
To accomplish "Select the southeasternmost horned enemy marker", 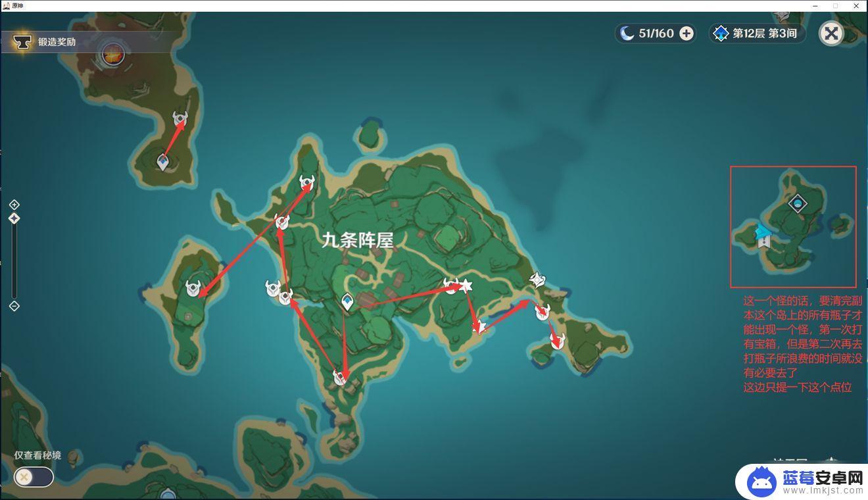I will pos(557,340).
